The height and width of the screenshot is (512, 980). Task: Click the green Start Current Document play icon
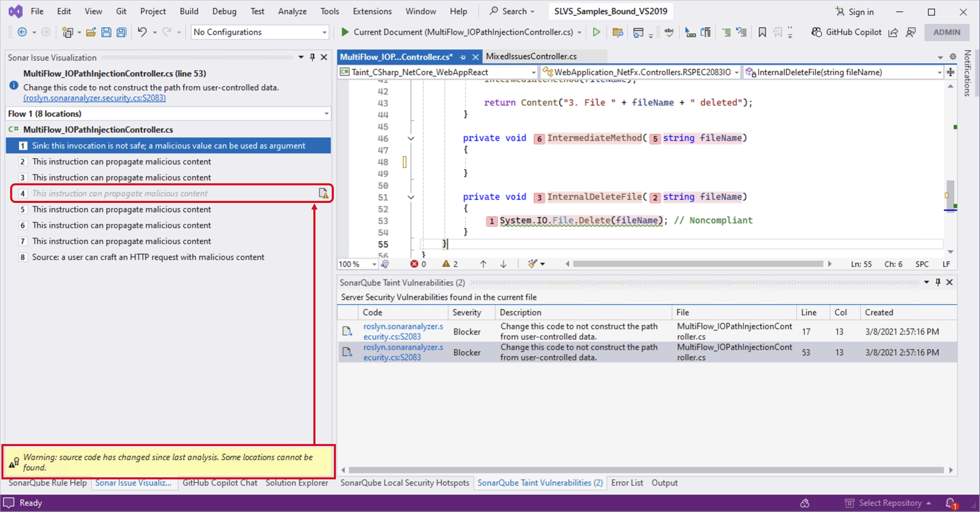[x=345, y=32]
